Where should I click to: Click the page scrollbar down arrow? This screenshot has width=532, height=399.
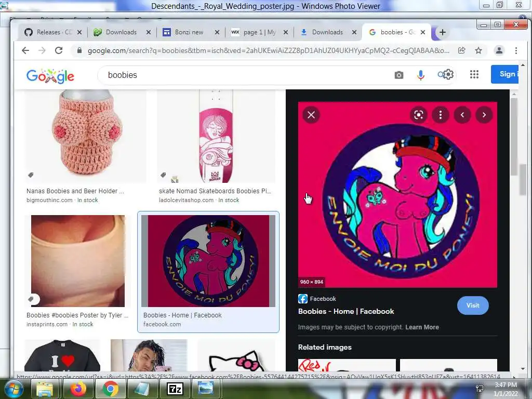coord(523,369)
